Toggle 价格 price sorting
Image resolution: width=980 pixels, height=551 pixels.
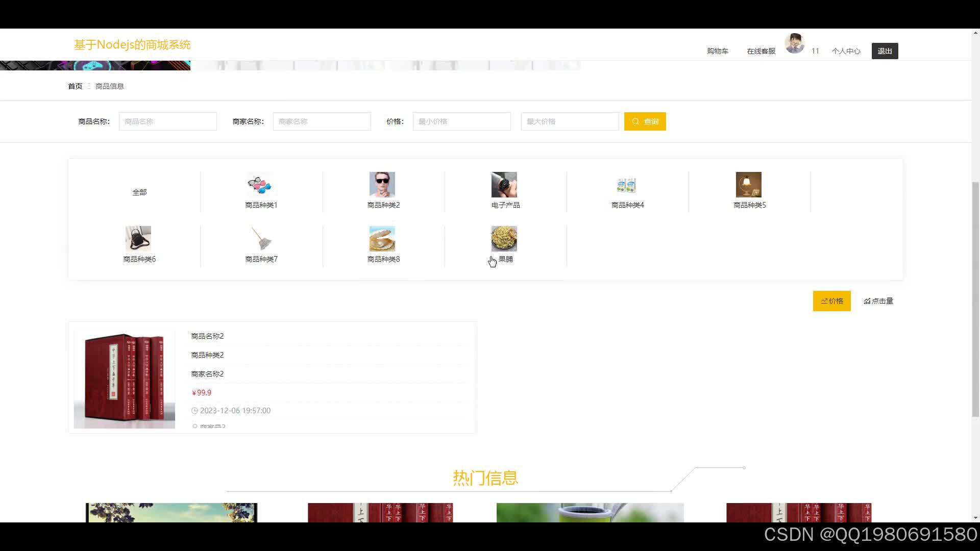(x=831, y=300)
